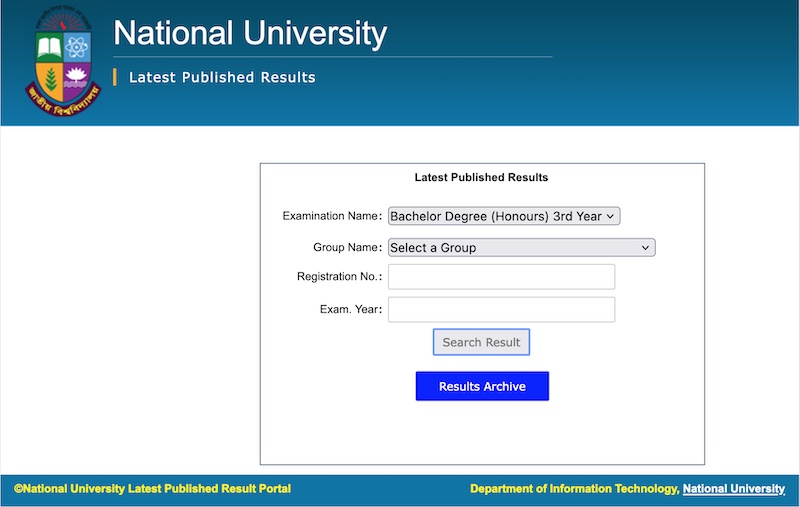Image resolution: width=800 pixels, height=507 pixels.
Task: Open the Examination Name dropdown
Action: pyautogui.click(x=504, y=216)
